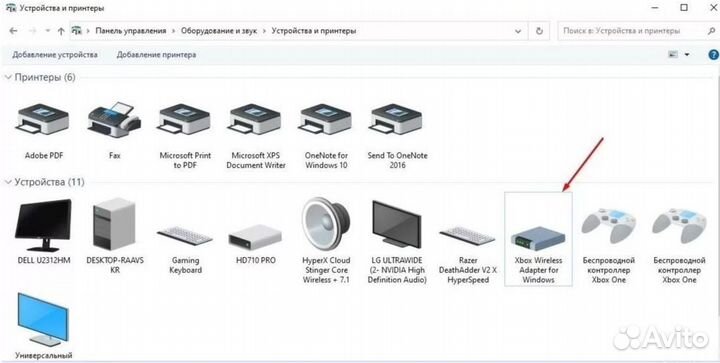720x363 pixels.
Task: Click the forward navigation arrow
Action: click(32, 31)
